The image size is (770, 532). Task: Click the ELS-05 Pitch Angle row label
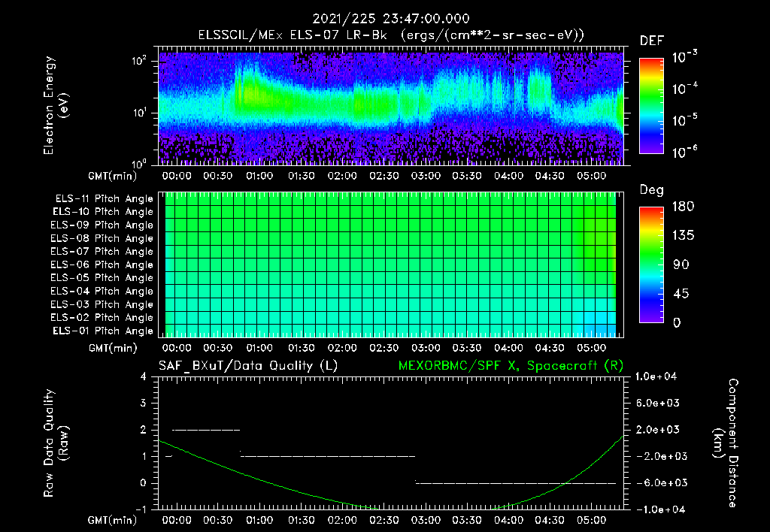(x=102, y=278)
